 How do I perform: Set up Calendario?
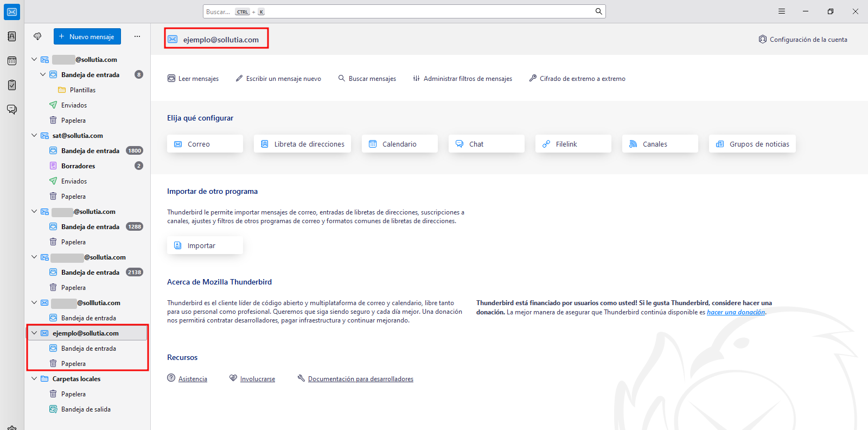(400, 144)
